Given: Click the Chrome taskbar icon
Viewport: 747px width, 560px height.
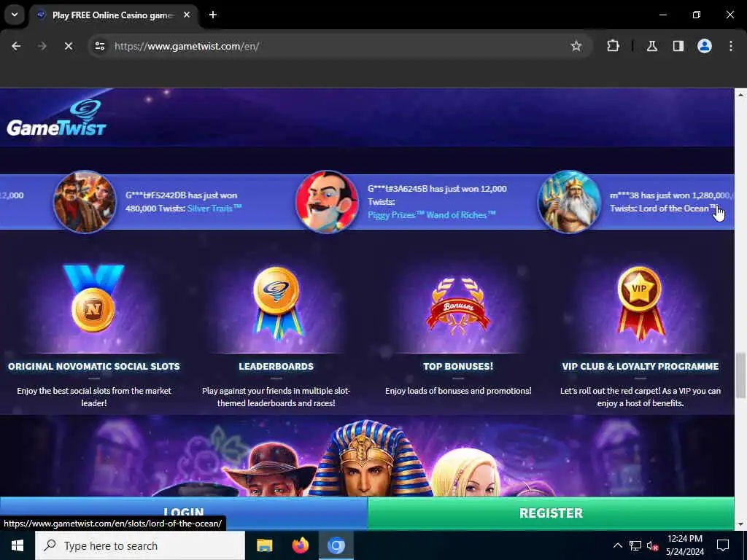Looking at the screenshot, I should pyautogui.click(x=336, y=545).
